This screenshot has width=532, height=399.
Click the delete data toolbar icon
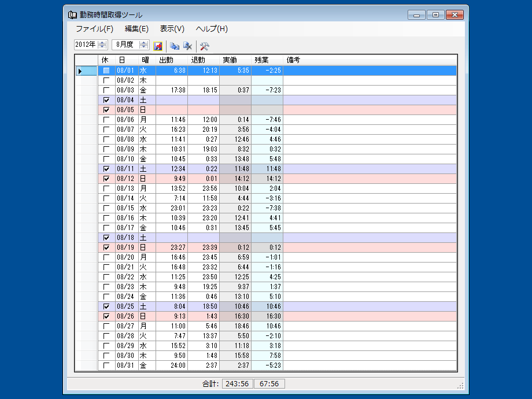pyautogui.click(x=187, y=46)
